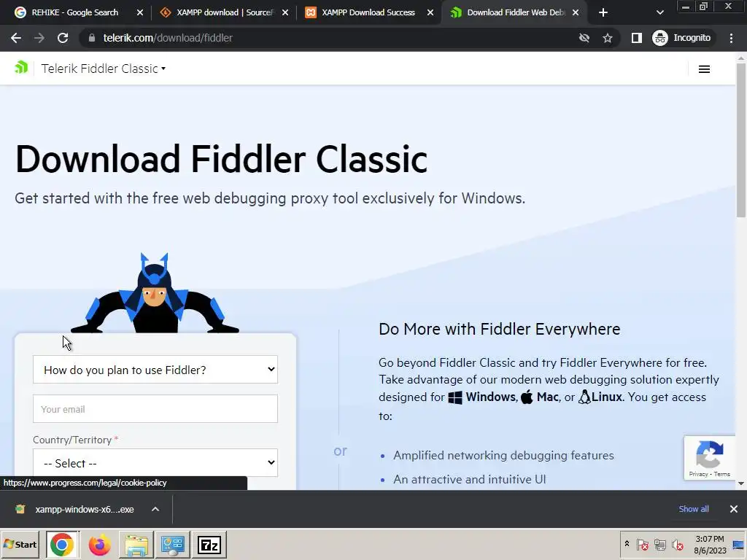Viewport: 747px width, 560px height.
Task: Open the tab search chevron
Action: [659, 12]
